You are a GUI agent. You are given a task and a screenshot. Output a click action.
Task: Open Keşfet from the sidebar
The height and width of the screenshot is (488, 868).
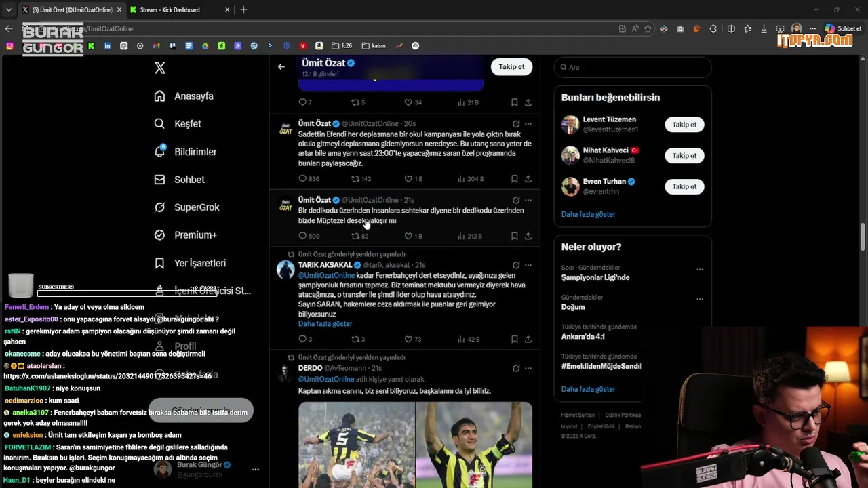point(178,124)
